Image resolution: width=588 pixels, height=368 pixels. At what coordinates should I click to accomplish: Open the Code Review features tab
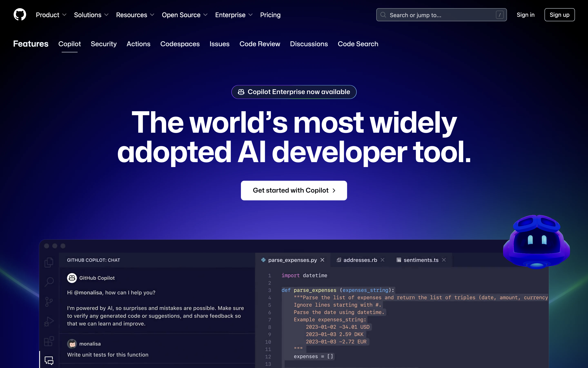260,44
